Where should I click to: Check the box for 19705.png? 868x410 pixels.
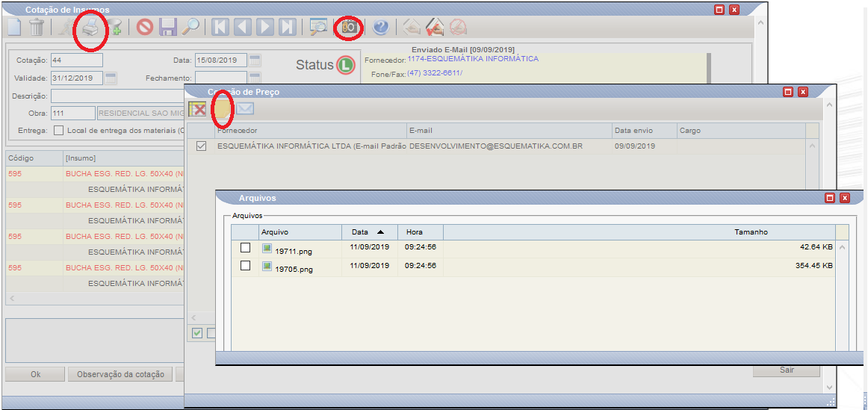(x=245, y=266)
